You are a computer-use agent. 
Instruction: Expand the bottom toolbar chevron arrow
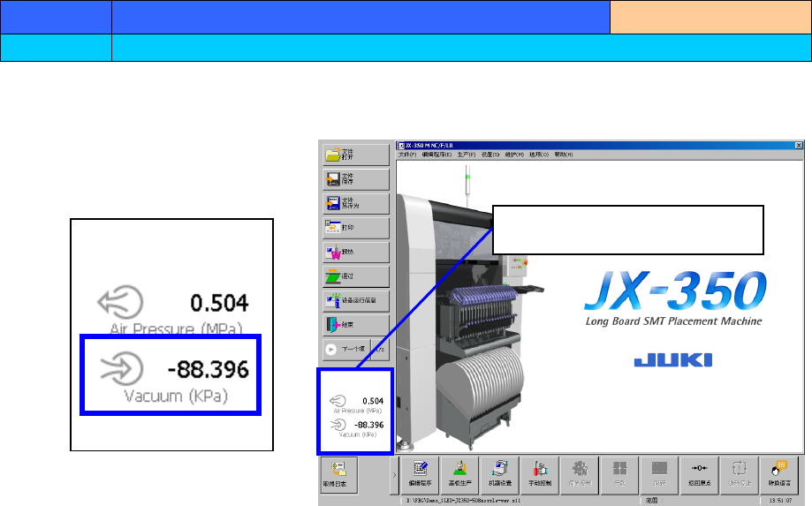pos(394,474)
